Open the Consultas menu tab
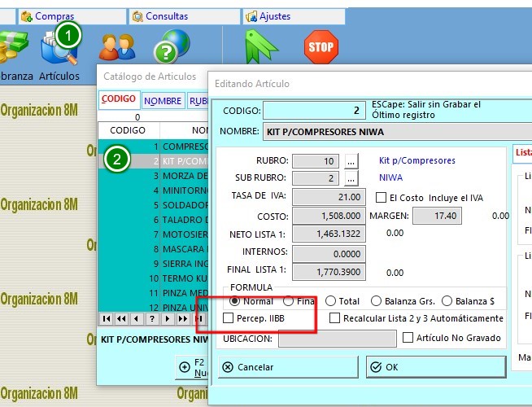This screenshot has width=532, height=407. (184, 16)
